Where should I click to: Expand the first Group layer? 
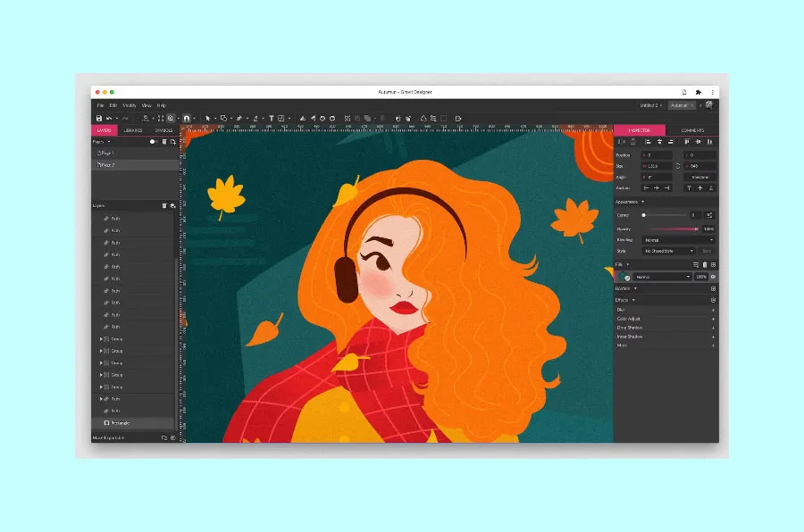pos(100,338)
